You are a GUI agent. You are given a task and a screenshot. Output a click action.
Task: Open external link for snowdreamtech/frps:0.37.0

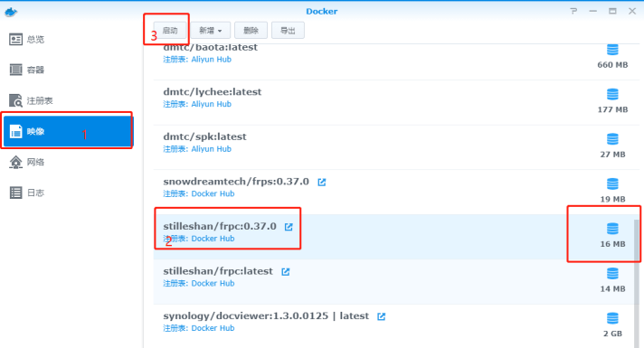[322, 183]
